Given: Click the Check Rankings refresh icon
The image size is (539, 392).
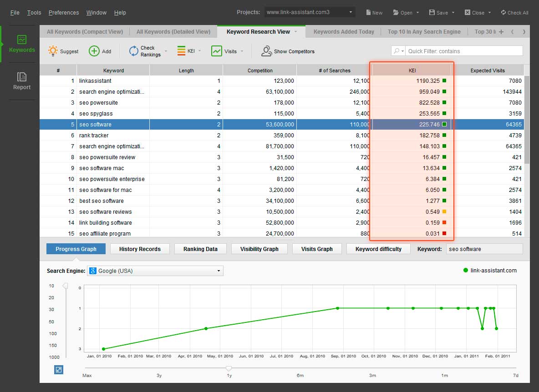Looking at the screenshot, I should (133, 51).
